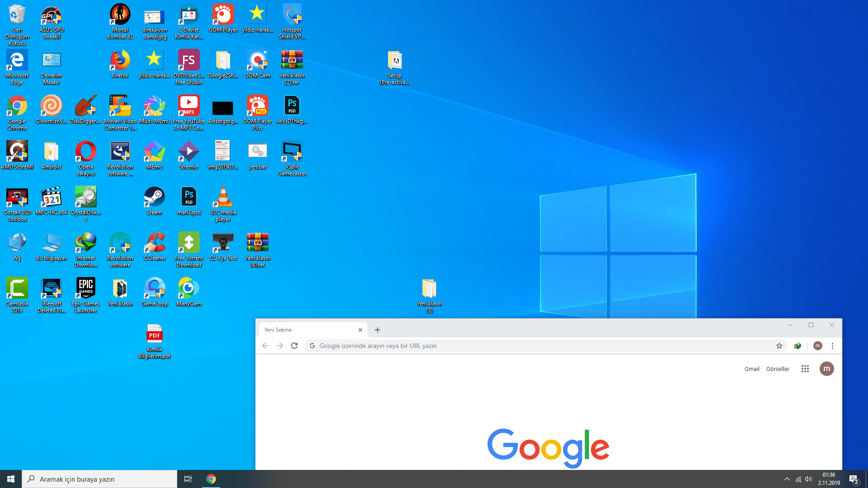Select the Epic Games Launcher icon
This screenshot has height=488, width=868.
85,289
